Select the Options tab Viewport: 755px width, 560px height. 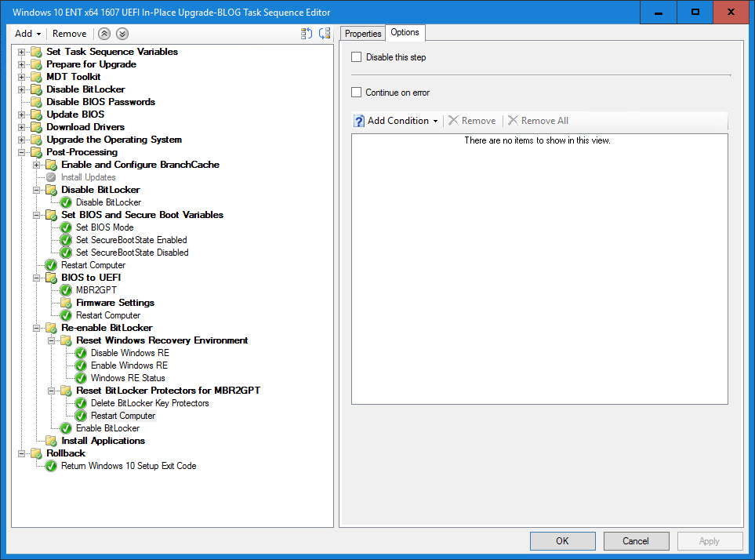(x=405, y=32)
